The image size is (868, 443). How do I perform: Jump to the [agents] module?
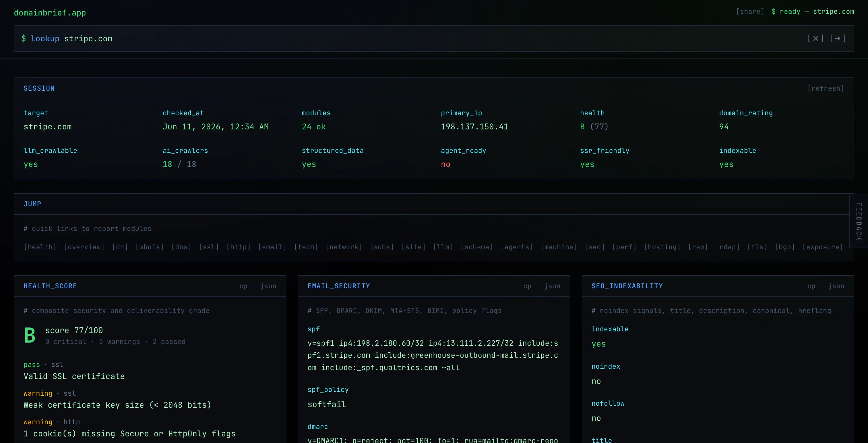517,247
